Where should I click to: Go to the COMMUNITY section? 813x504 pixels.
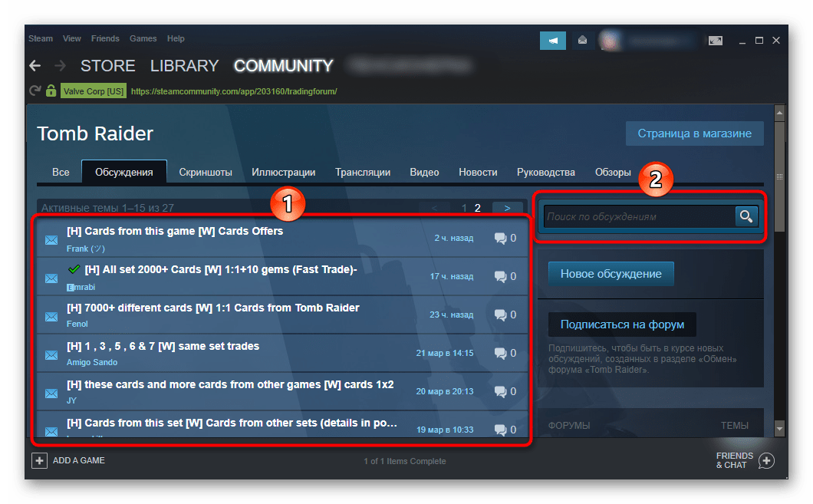point(283,66)
